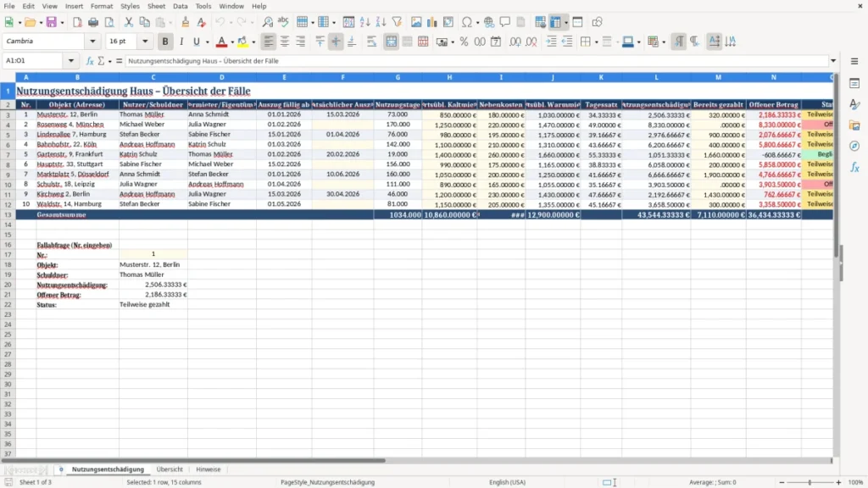Click zoom in plus button
868x488 pixels.
838,482
